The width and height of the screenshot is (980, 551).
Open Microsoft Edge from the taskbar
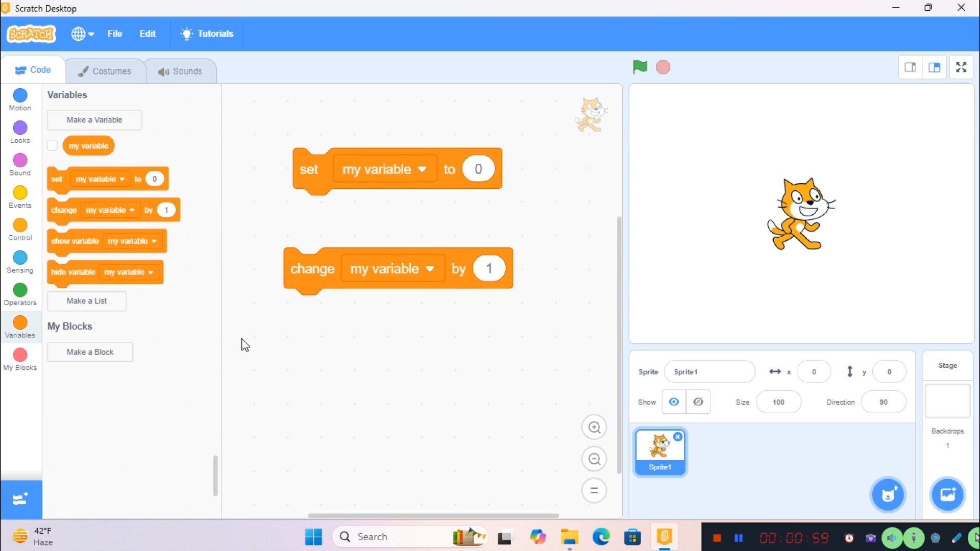pyautogui.click(x=601, y=537)
